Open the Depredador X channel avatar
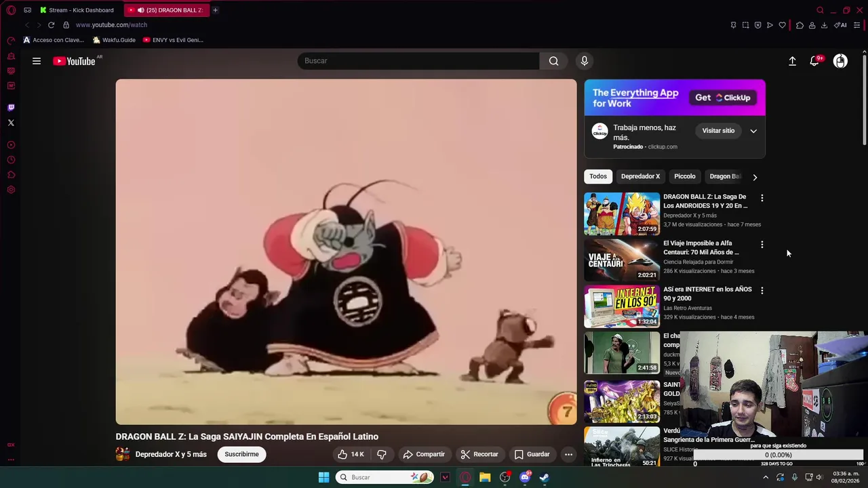Screen dimensions: 868x488 [x=123, y=454]
